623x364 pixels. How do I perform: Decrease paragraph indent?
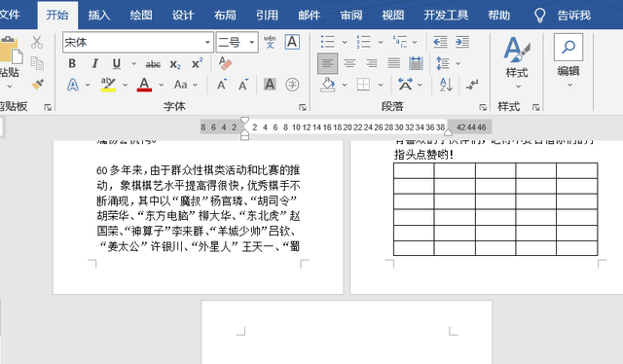[x=440, y=42]
